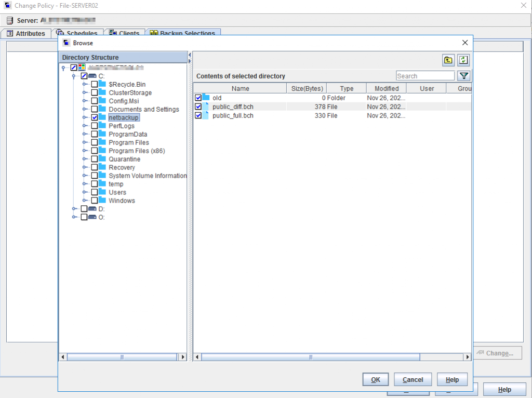The width and height of the screenshot is (532, 398).
Task: Click the D: drive icon
Action: tap(92, 209)
